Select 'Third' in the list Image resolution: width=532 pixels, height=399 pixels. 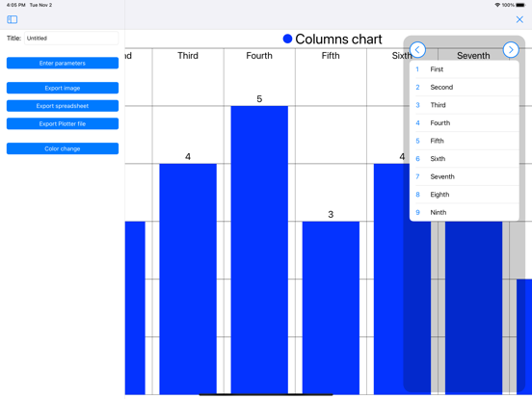[465, 105]
